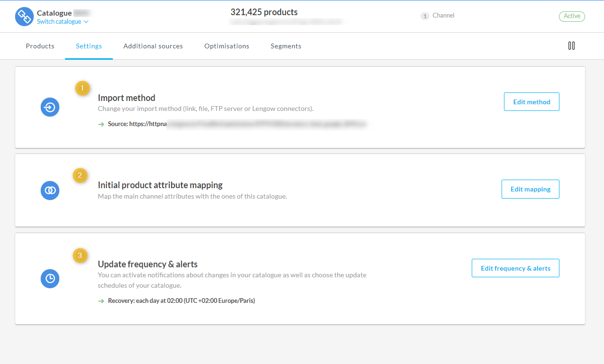This screenshot has width=604, height=364.
Task: Click the yellow step 2 badge
Action: point(80,175)
